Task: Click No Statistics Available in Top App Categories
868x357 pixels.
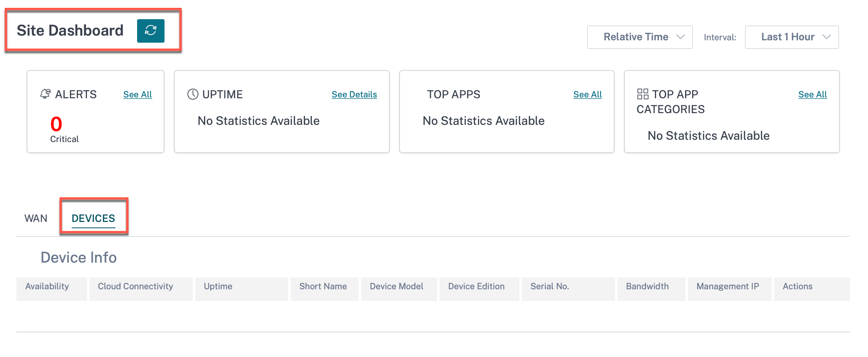Action: click(709, 136)
